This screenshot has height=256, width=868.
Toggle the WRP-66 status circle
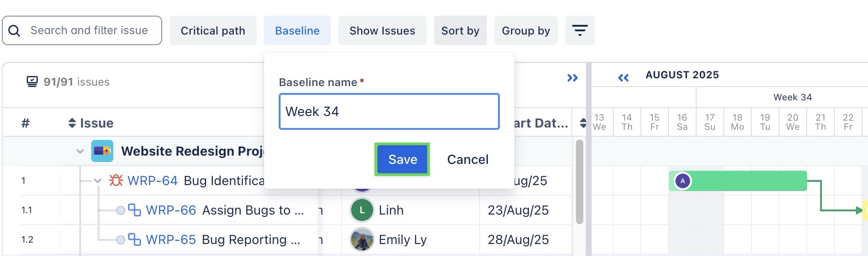click(x=120, y=210)
